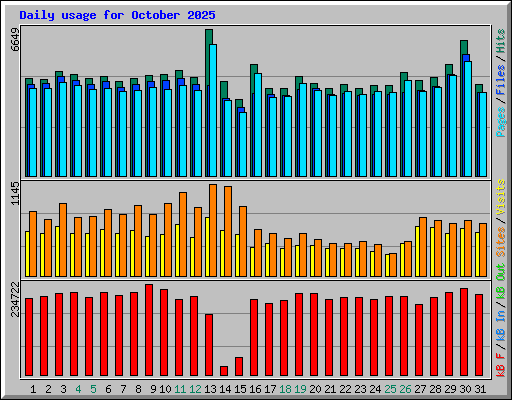Click day 3 on the x-axis
Screen dimensions: 512x400
(x=63, y=389)
